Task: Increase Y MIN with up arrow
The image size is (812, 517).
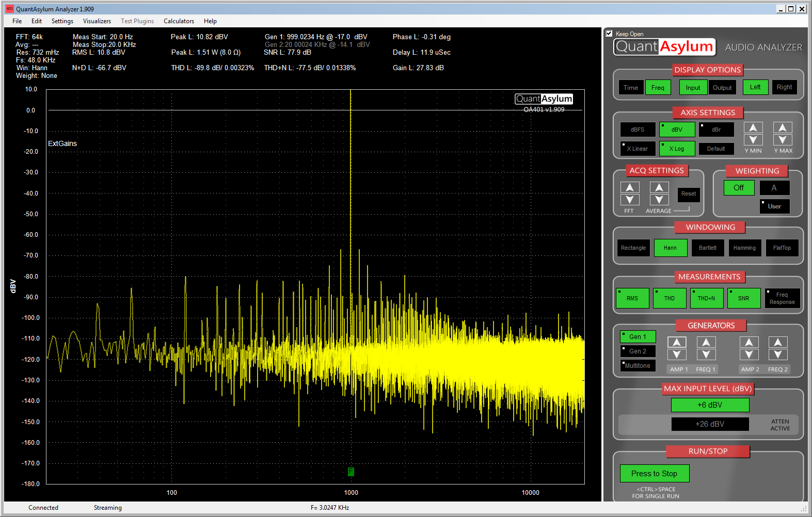Action: point(753,128)
